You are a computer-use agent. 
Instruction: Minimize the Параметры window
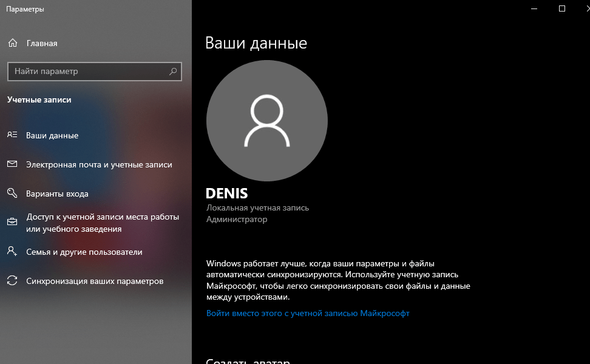pyautogui.click(x=534, y=8)
